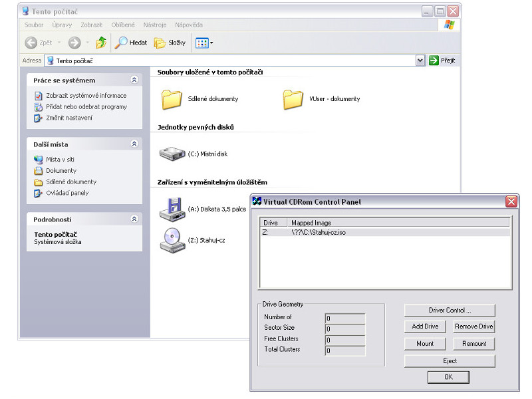Open the Nástroje menu
The image size is (532, 399).
[155, 25]
